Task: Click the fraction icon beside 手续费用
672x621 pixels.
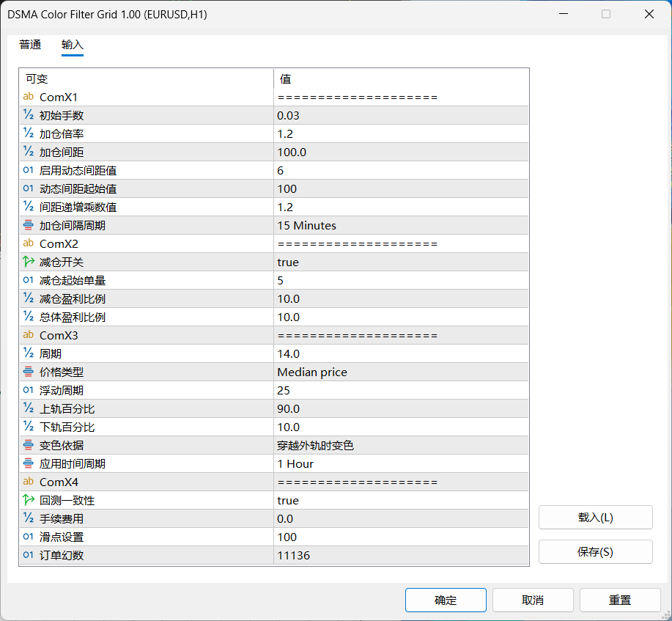Action: (x=29, y=518)
